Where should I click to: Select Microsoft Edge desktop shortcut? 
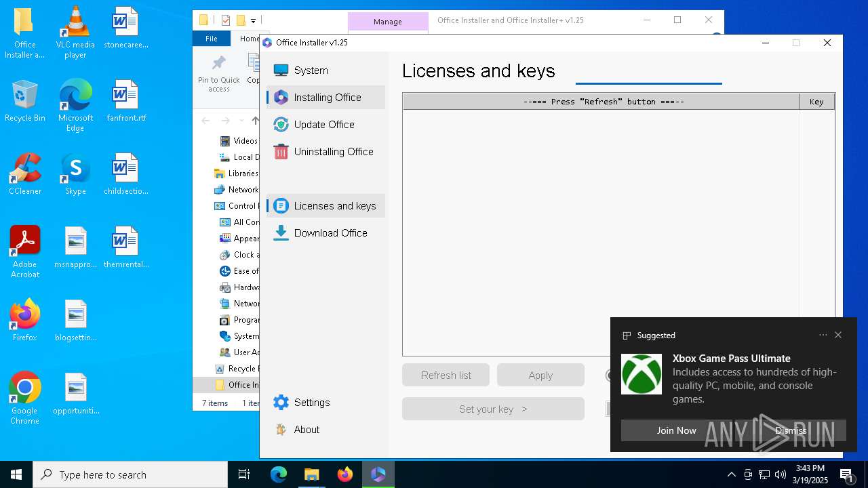pos(75,106)
